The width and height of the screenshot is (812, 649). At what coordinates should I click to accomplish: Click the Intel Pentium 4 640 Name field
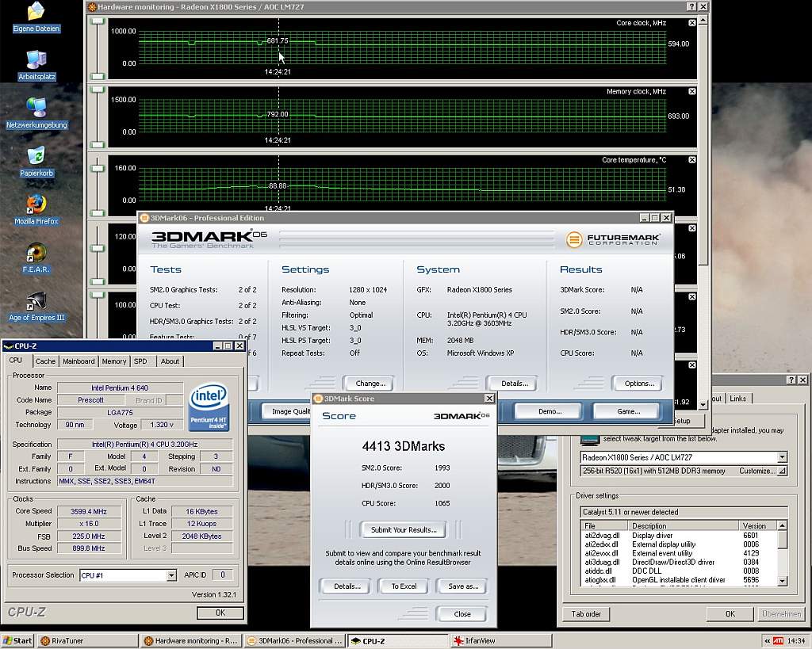click(x=121, y=387)
